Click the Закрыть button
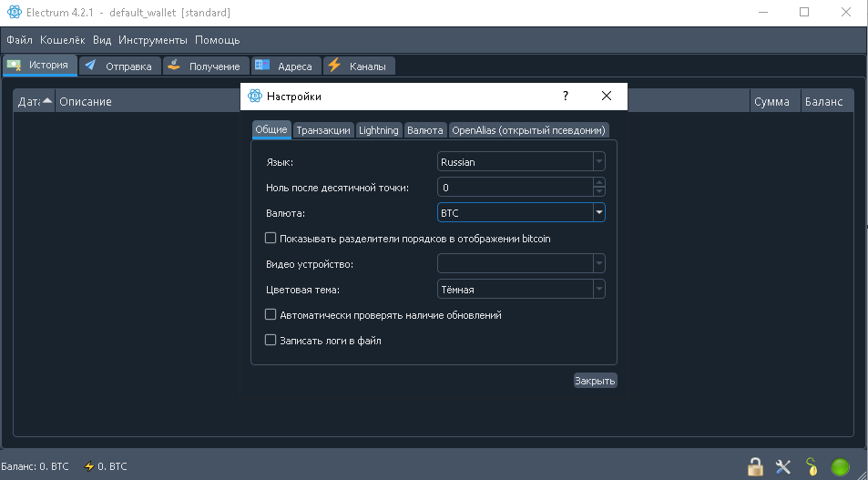 595,381
